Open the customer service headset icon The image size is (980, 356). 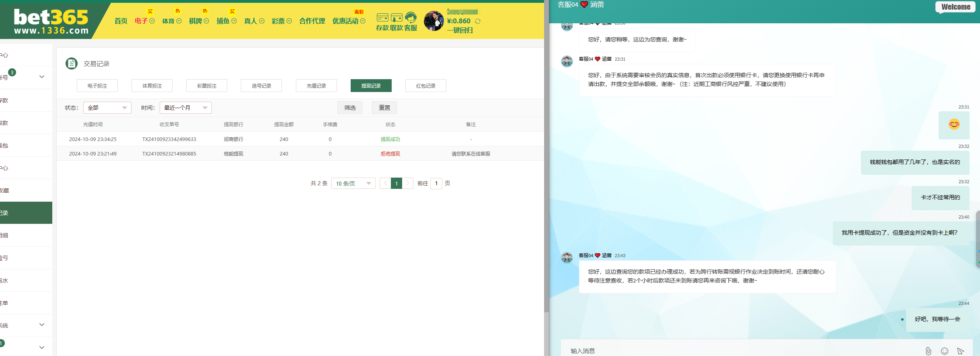411,18
